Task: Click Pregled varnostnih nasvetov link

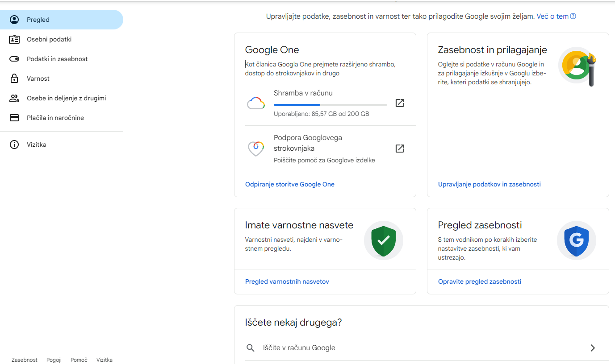Action: [287, 281]
